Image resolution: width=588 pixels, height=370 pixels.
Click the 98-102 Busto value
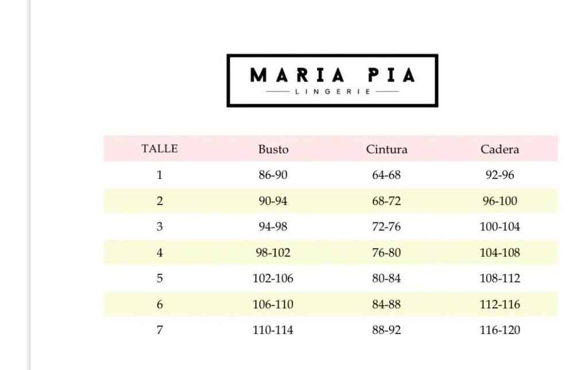(x=273, y=252)
